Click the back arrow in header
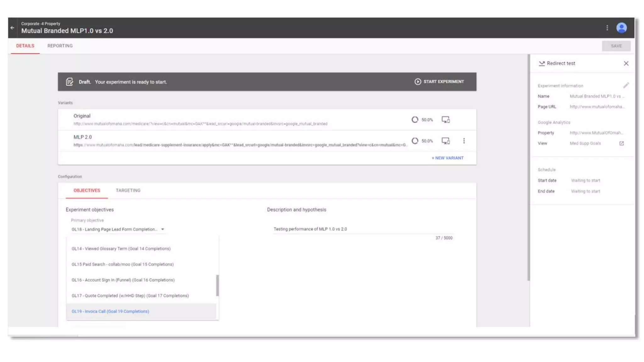644x362 pixels. pyautogui.click(x=12, y=28)
